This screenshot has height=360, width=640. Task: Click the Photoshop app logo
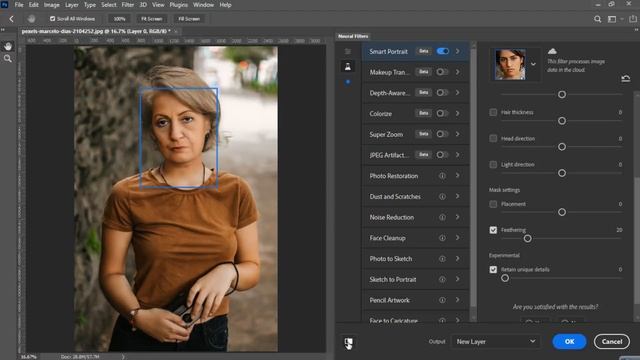coord(5,5)
